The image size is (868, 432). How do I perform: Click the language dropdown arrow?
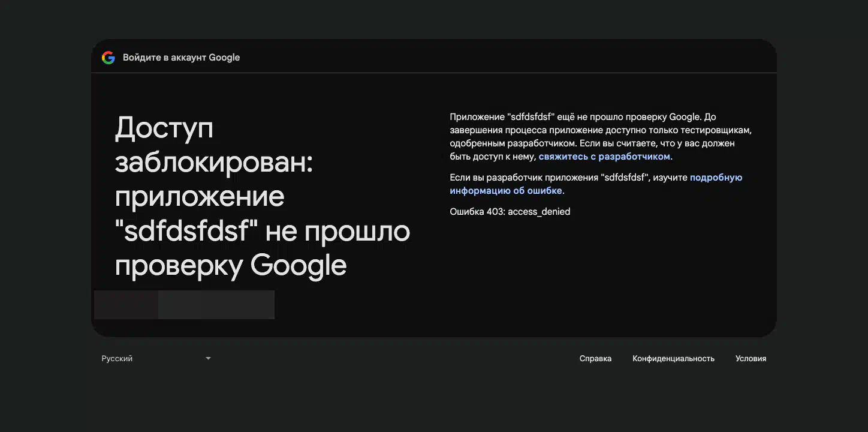tap(208, 359)
